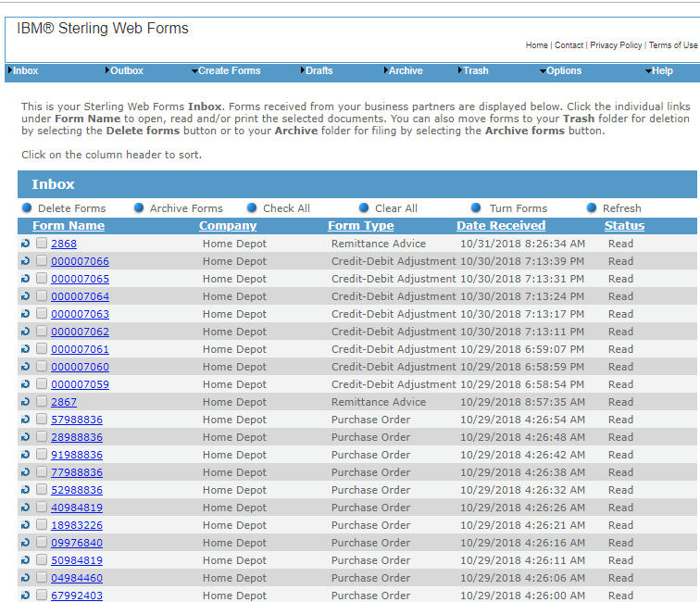Click the Clear All button
The width and height of the screenshot is (700, 602).
coord(396,208)
